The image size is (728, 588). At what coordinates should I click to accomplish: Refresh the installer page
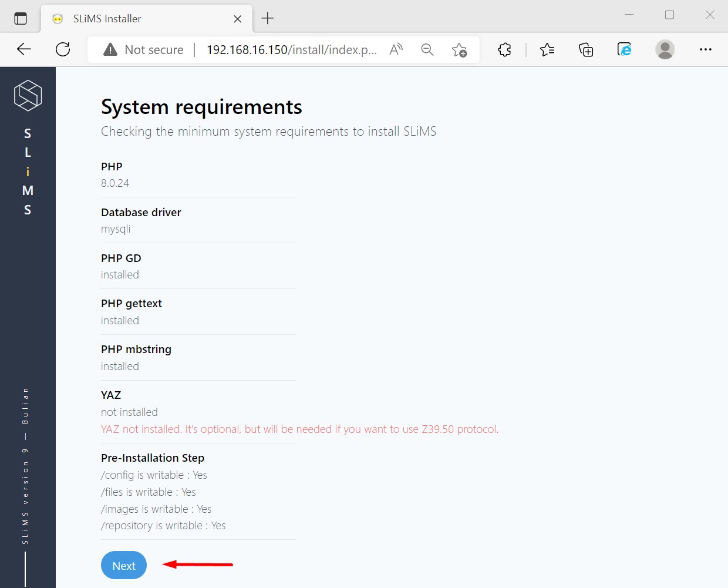[x=63, y=49]
